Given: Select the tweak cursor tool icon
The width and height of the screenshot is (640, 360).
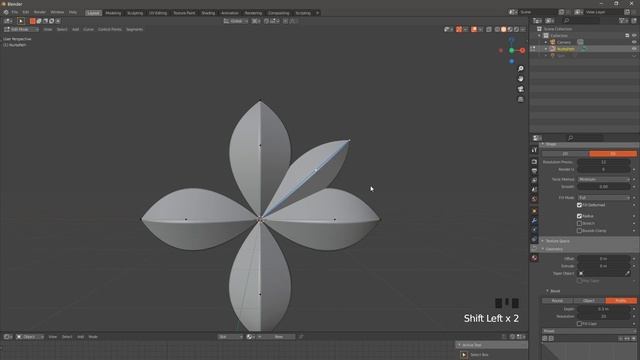Looking at the screenshot, I should pos(21,21).
